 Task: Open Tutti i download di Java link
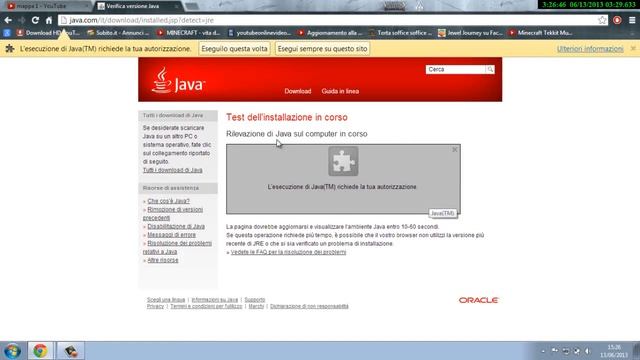click(x=172, y=170)
